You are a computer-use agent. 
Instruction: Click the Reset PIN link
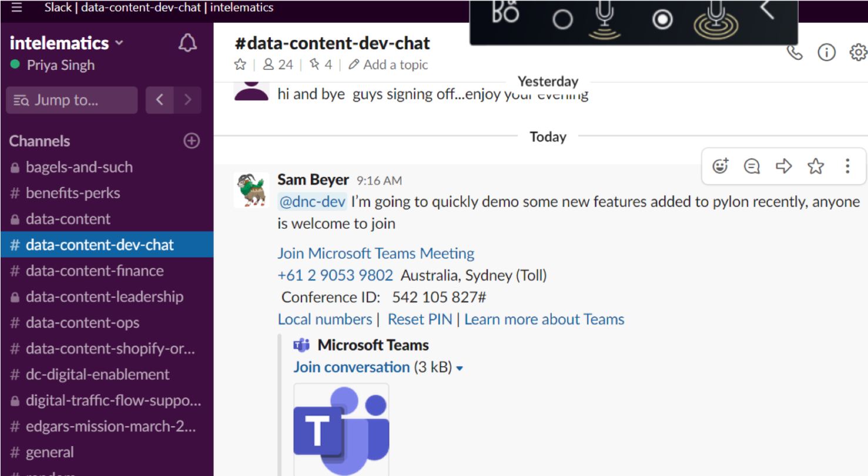pyautogui.click(x=420, y=319)
